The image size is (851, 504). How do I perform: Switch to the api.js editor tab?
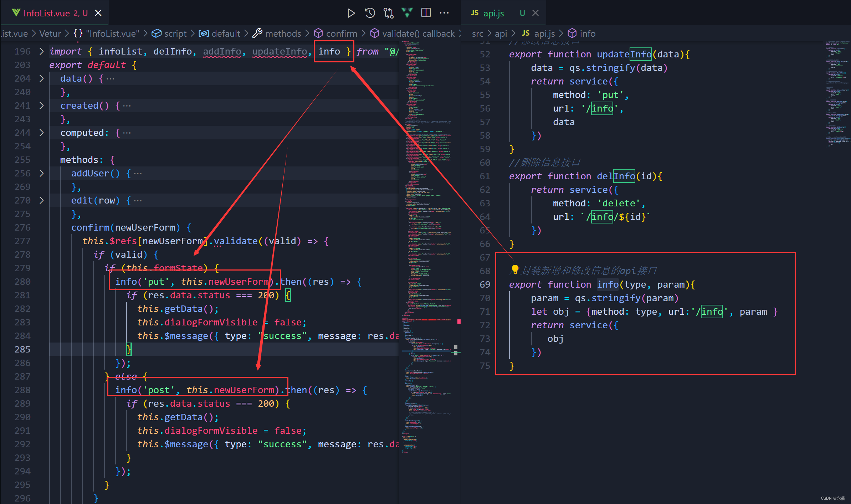coord(493,13)
